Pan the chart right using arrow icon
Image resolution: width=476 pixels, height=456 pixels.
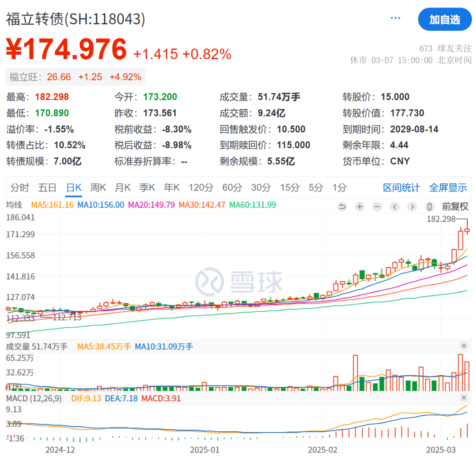tap(412, 206)
